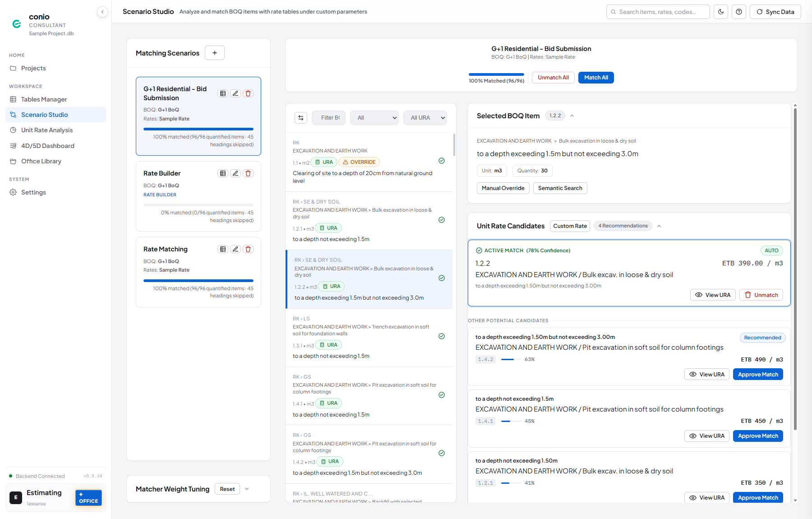812x519 pixels.
Task: Open table view for G+1 Residential scenario
Action: (223, 93)
